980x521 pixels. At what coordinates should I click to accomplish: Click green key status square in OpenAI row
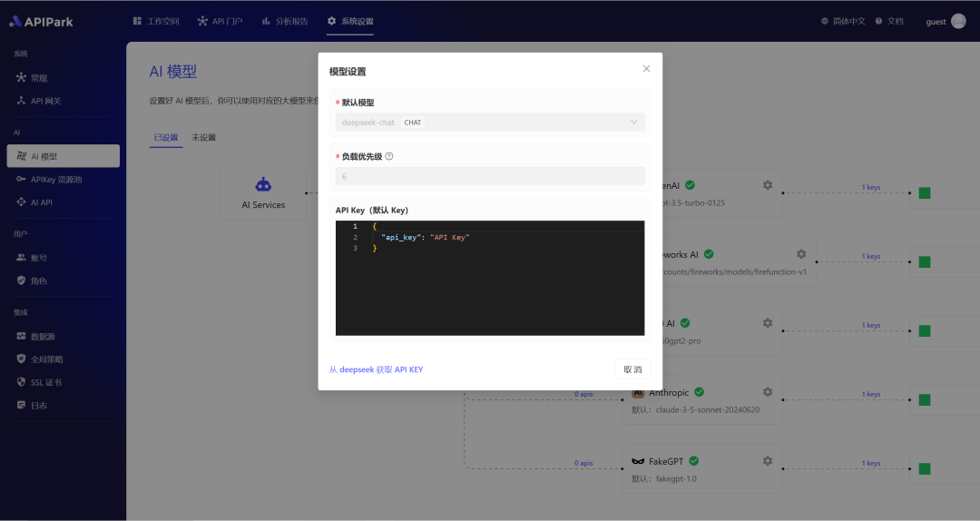click(x=925, y=193)
